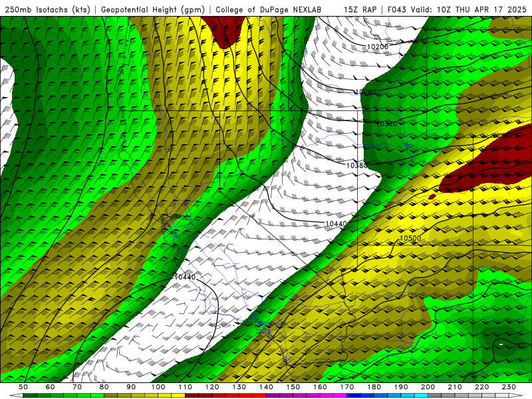Click the 10380 contour label

[x=356, y=166]
